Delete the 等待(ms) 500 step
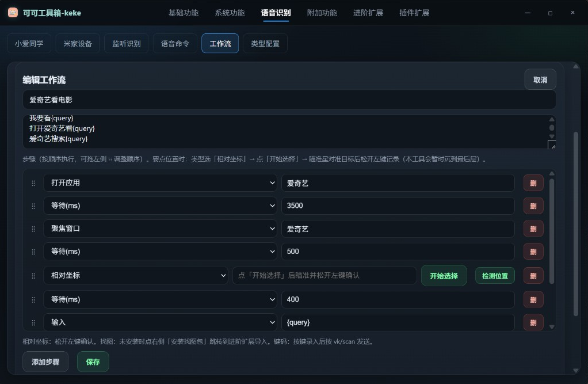The image size is (588, 384). [533, 252]
